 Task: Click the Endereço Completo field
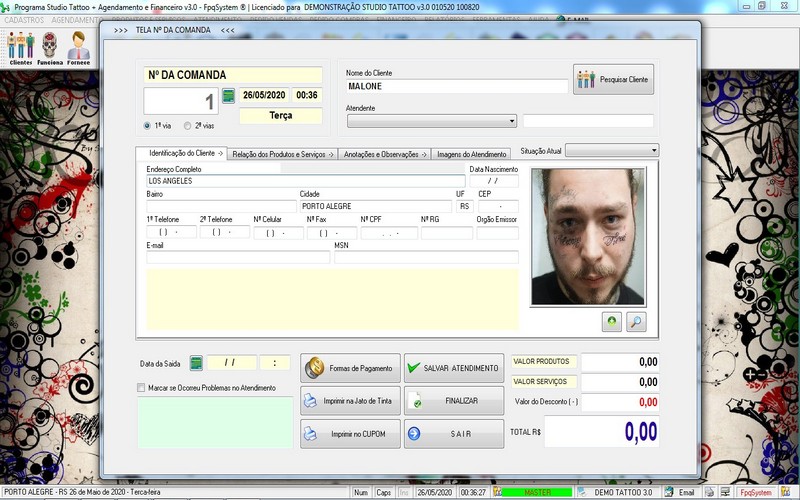click(x=306, y=181)
